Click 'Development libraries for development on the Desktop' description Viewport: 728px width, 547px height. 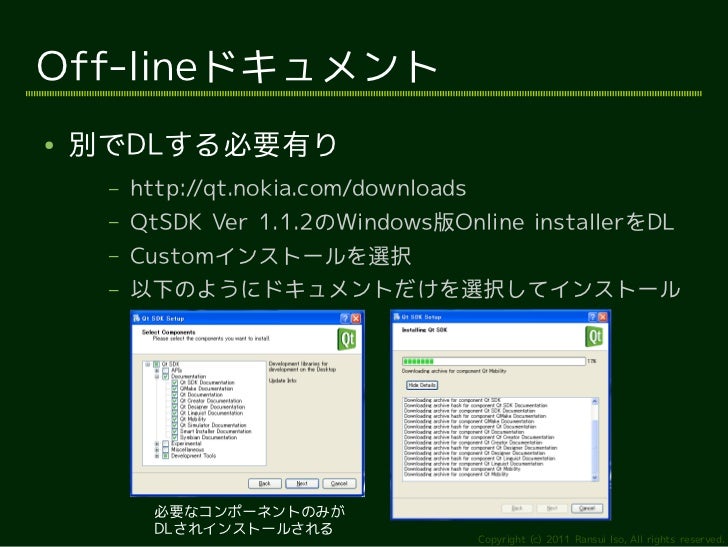302,366
